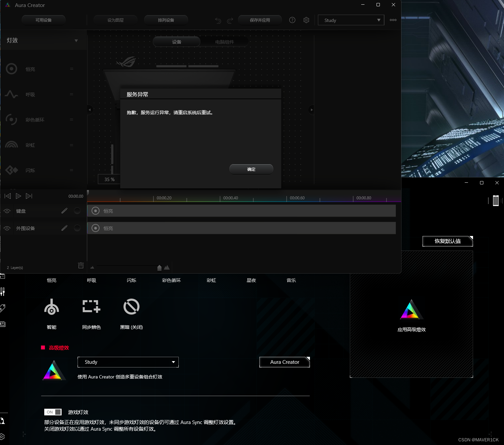Viewport: 504px width, 445px height.
Task: Toggle the round selector on 外围设备 layer
Action: click(x=77, y=228)
